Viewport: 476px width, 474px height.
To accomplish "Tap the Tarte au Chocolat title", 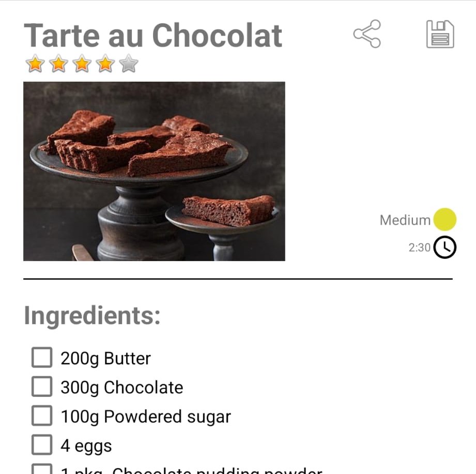I will pyautogui.click(x=153, y=36).
